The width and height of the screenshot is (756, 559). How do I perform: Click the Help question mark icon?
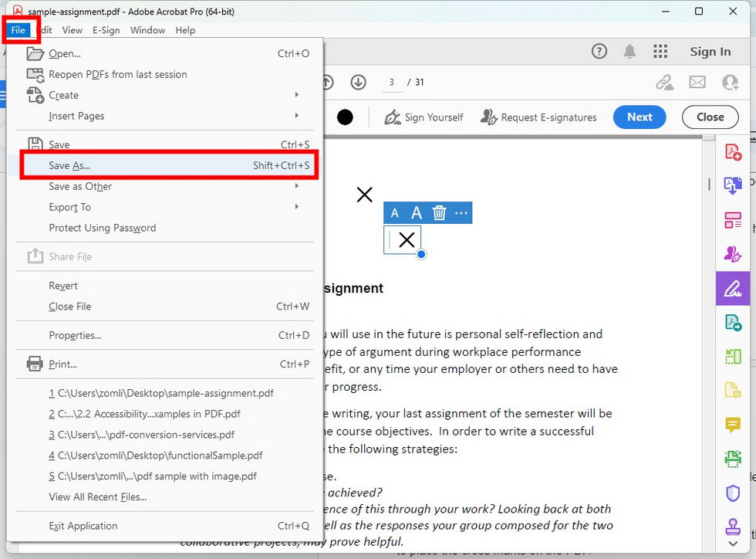(599, 51)
